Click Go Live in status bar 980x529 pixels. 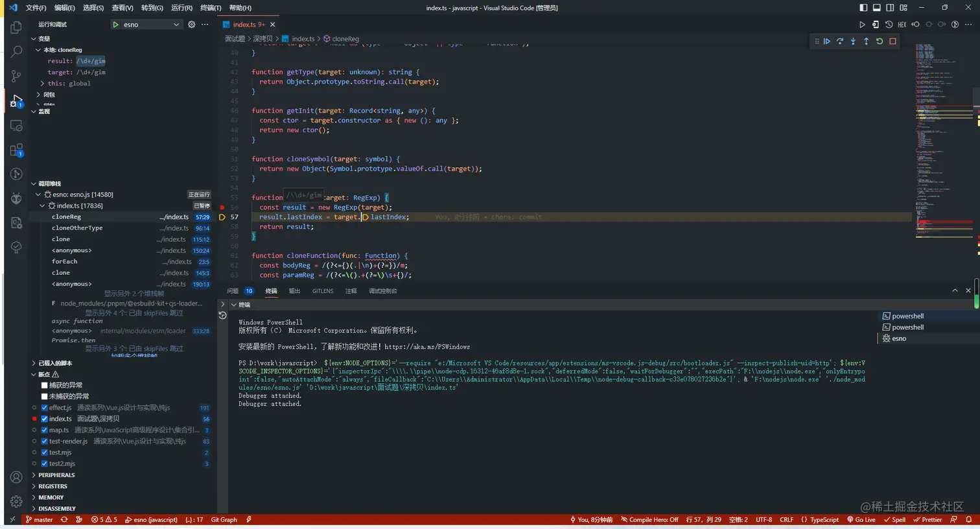click(x=861, y=519)
